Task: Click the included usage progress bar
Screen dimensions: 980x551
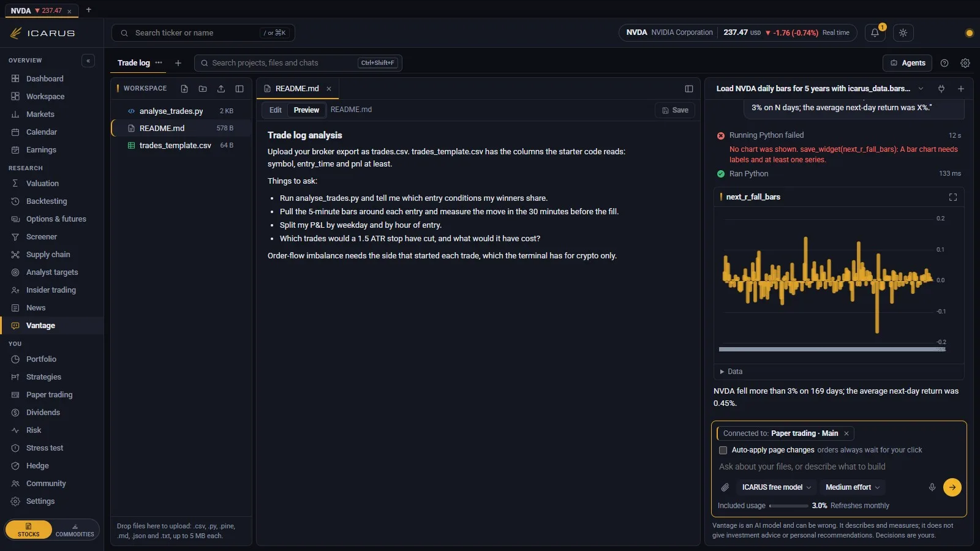Action: [x=789, y=506]
